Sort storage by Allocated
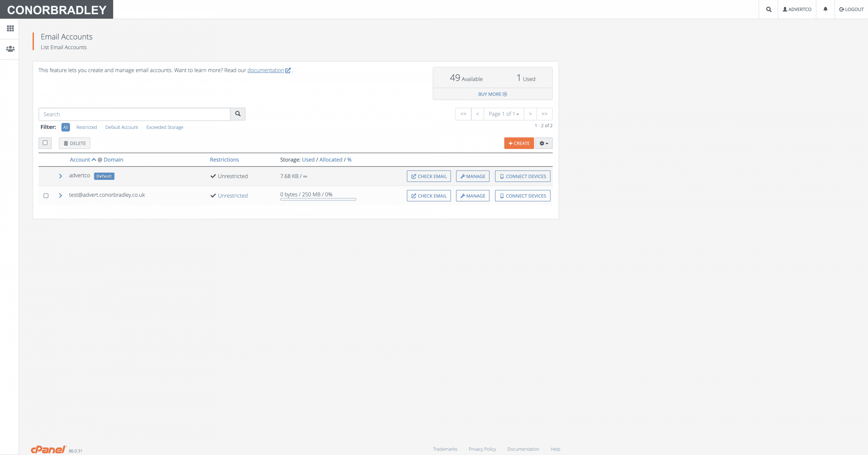The height and width of the screenshot is (455, 868). pyautogui.click(x=331, y=159)
